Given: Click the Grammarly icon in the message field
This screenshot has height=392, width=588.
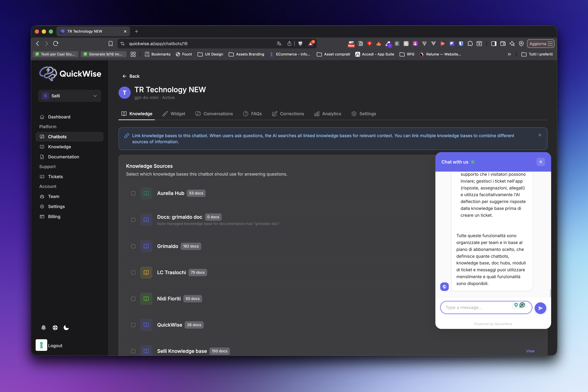Looking at the screenshot, I should coord(522,305).
